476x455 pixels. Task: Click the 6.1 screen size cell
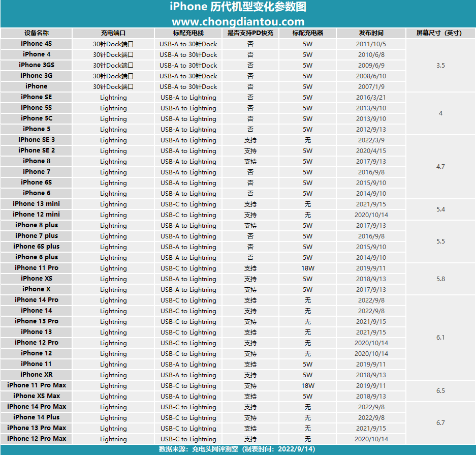coord(441,338)
